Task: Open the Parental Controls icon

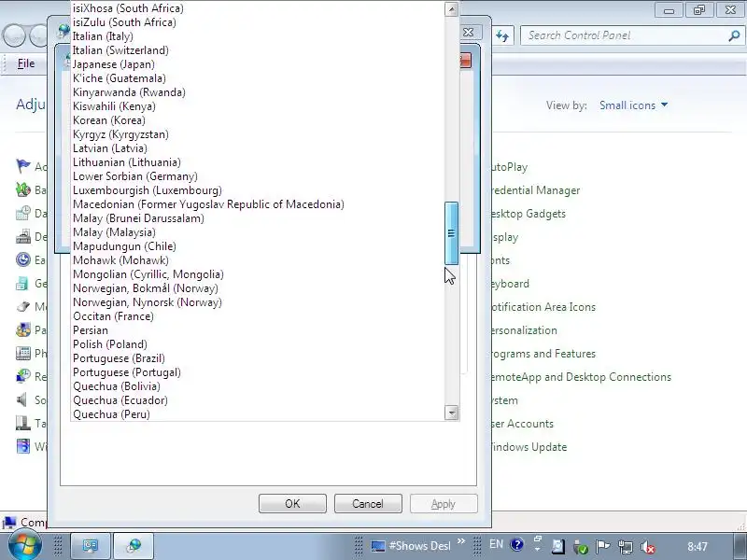Action: 22,329
